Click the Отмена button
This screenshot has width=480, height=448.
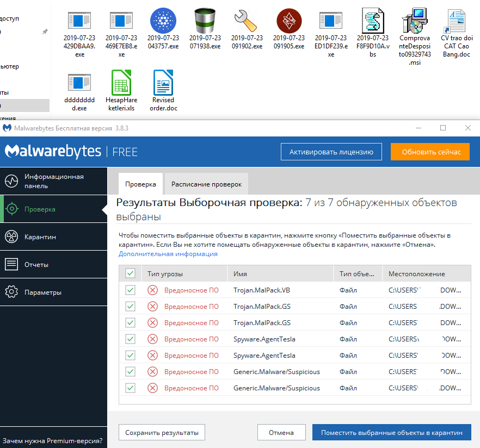281,432
